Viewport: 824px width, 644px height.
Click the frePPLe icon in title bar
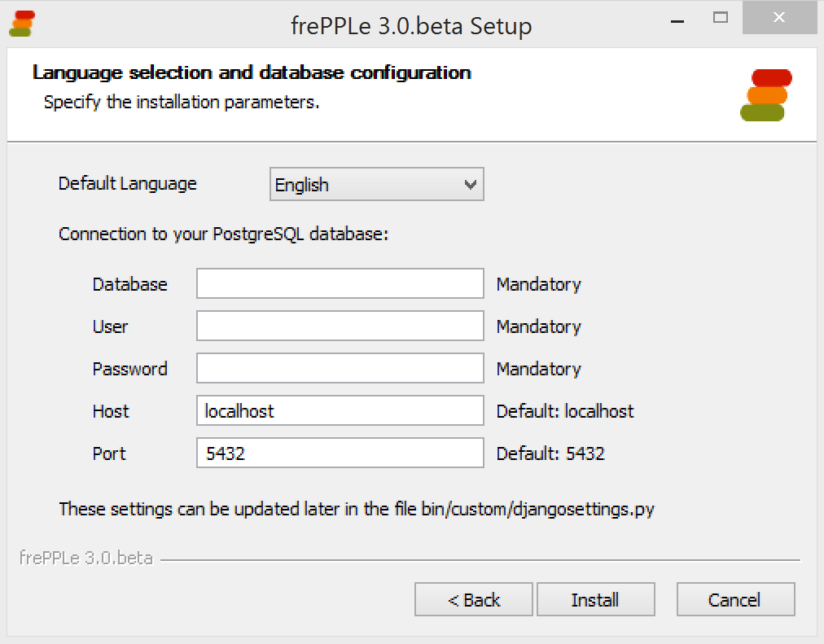coord(22,24)
